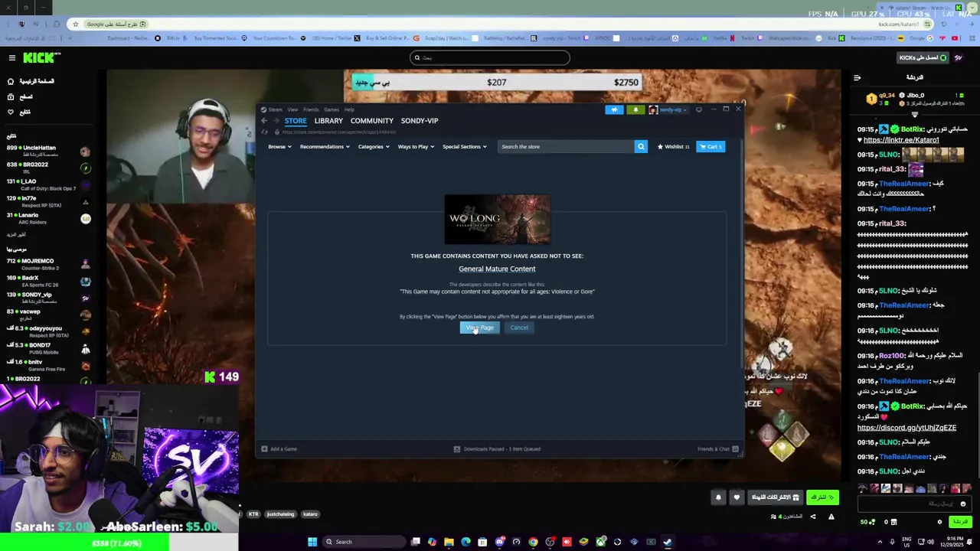The height and width of the screenshot is (551, 980).
Task: Click the Kick following heart icon
Action: pos(11,112)
